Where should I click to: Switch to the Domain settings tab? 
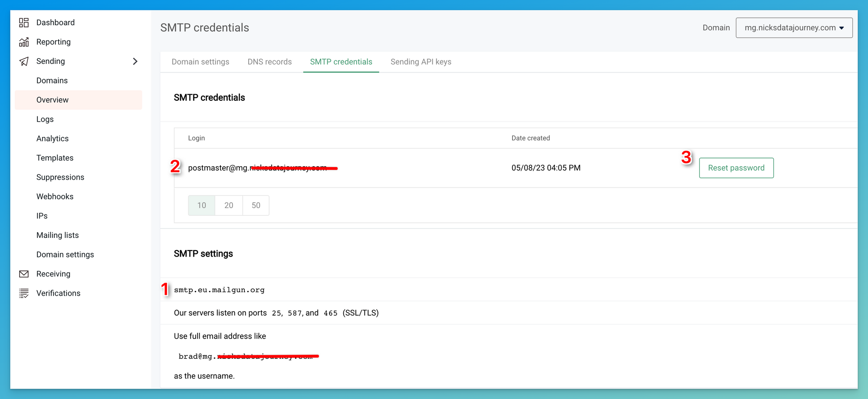(201, 62)
